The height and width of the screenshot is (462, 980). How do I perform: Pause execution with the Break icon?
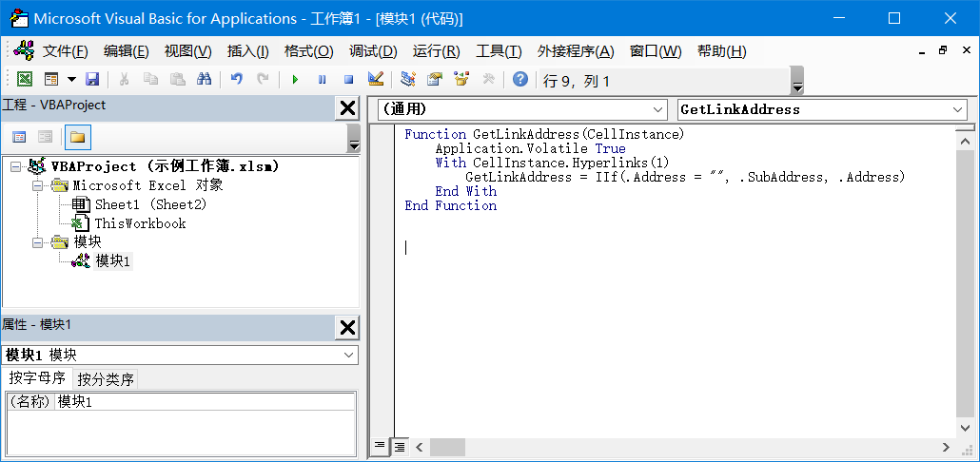tap(322, 79)
